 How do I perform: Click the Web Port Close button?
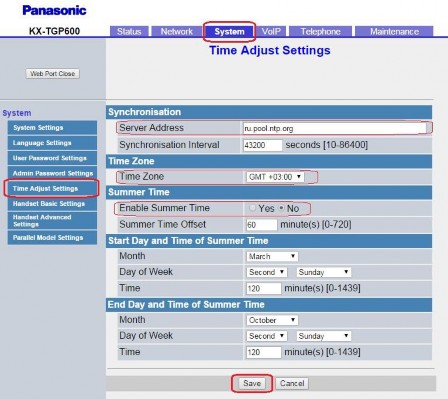(53, 74)
